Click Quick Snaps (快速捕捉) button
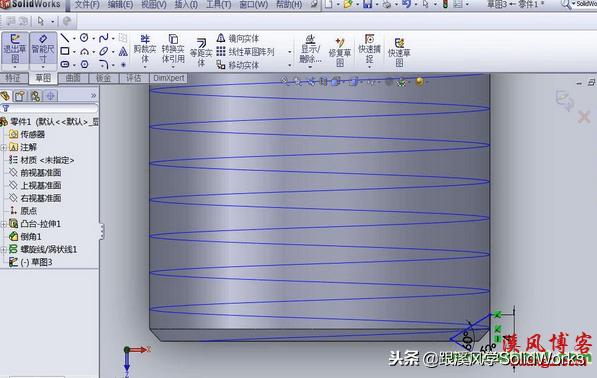This screenshot has width=597, height=378. pos(369,48)
